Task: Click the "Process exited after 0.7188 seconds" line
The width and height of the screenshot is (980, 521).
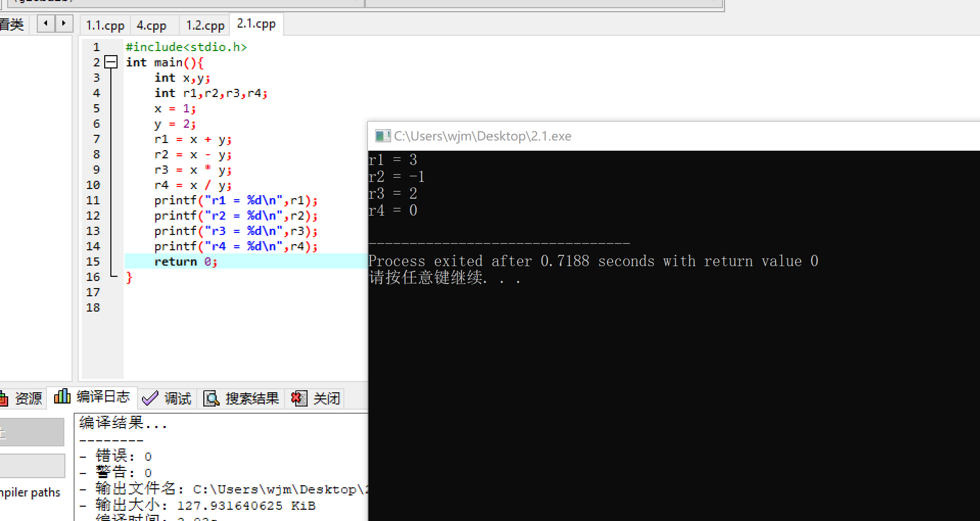Action: pos(593,261)
